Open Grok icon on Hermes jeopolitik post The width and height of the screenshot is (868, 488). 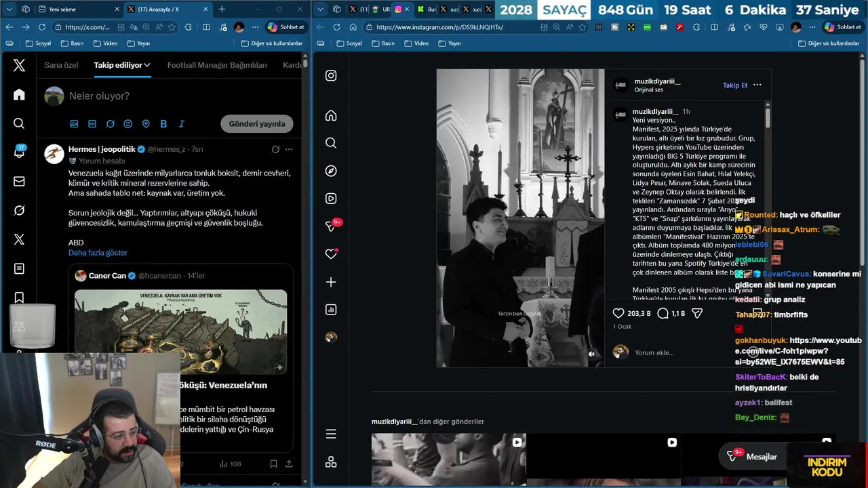click(275, 149)
